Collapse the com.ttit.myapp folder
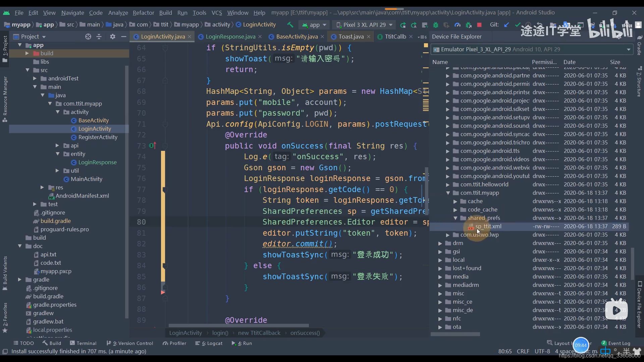 pyautogui.click(x=448, y=193)
